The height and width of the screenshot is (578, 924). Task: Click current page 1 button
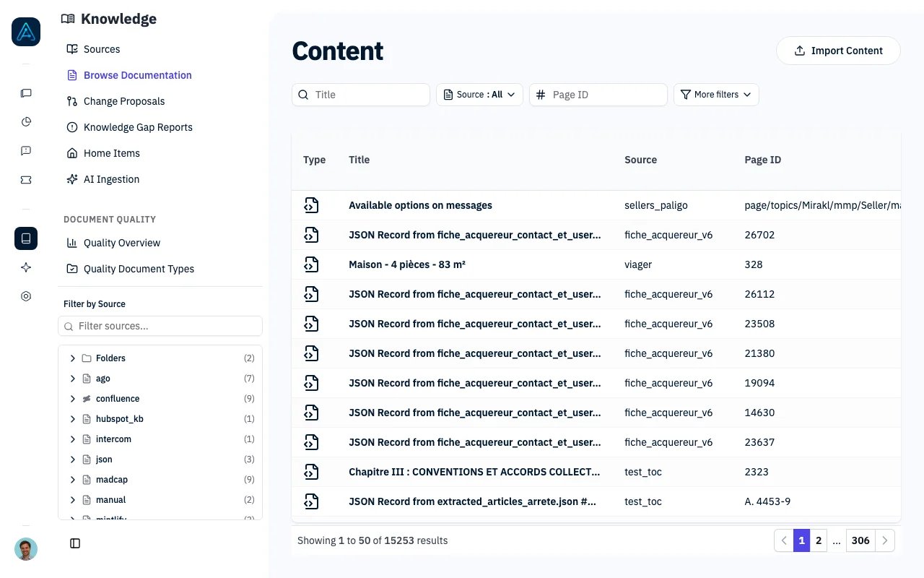801,540
